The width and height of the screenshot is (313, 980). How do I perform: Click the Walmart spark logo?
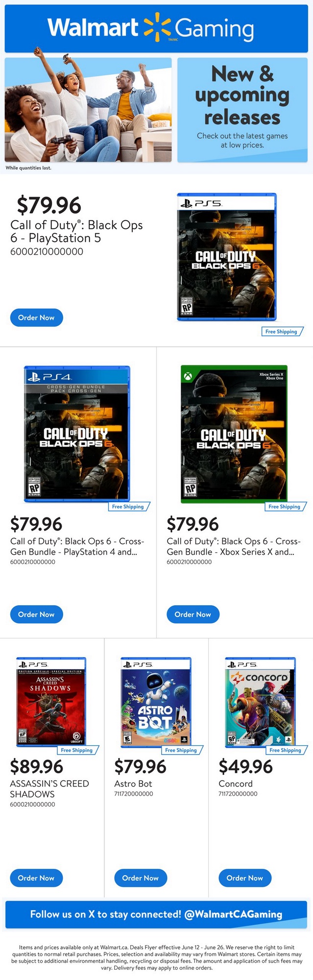pyautogui.click(x=157, y=27)
